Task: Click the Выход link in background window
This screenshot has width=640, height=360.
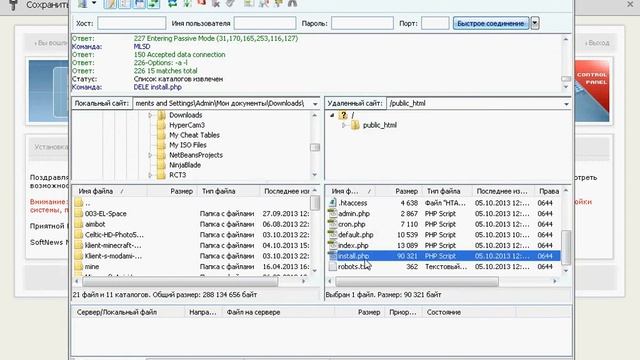Action: point(598,43)
